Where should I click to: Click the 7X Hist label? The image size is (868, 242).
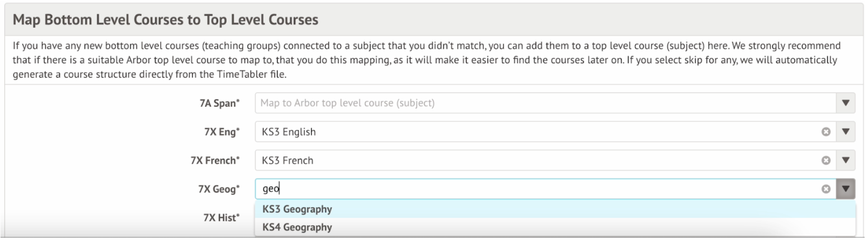click(x=221, y=218)
